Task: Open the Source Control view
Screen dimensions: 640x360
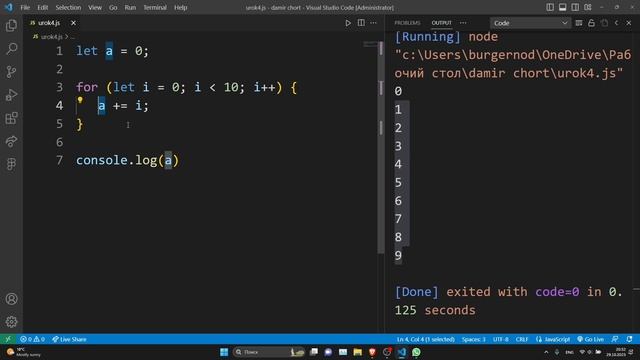Action: coord(11,72)
